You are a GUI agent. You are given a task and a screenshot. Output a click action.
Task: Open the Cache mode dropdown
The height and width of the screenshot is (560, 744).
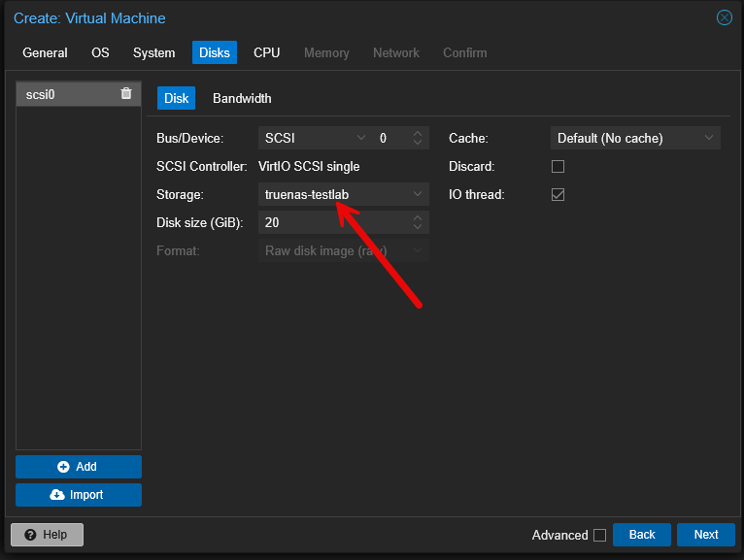708,138
